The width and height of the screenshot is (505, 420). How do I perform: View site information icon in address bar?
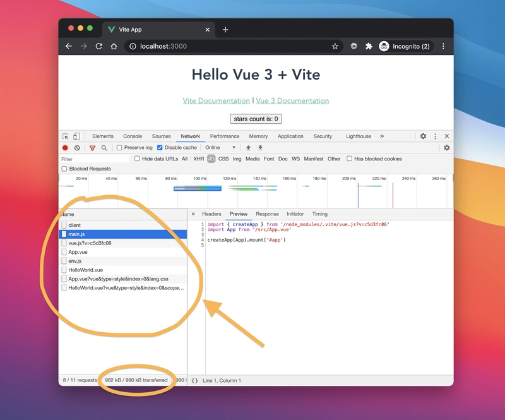click(133, 46)
